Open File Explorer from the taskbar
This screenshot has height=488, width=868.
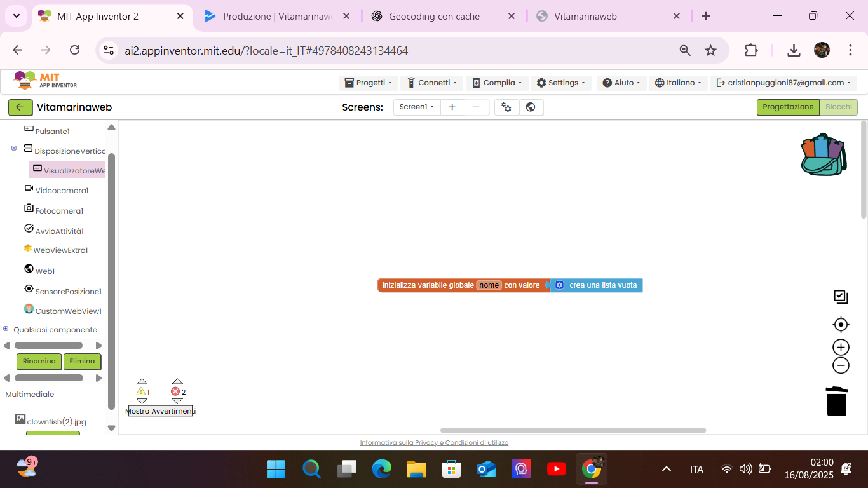(x=416, y=469)
